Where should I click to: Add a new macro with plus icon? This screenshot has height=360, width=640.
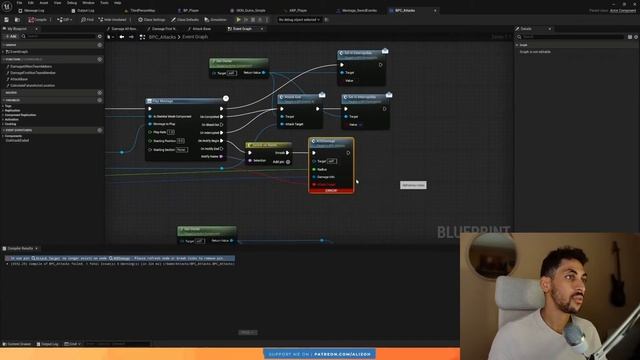pyautogui.click(x=100, y=93)
